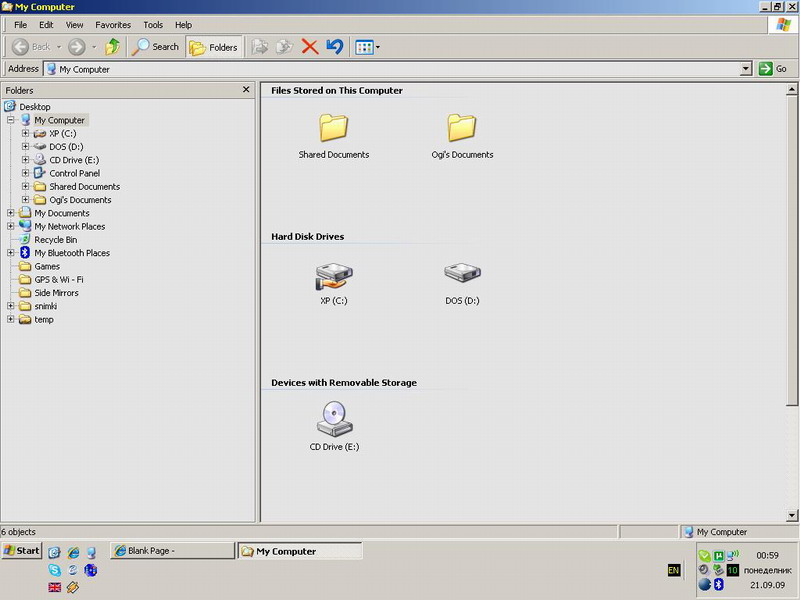This screenshot has height=600, width=800.
Task: Open the Tools menu
Action: click(x=153, y=24)
